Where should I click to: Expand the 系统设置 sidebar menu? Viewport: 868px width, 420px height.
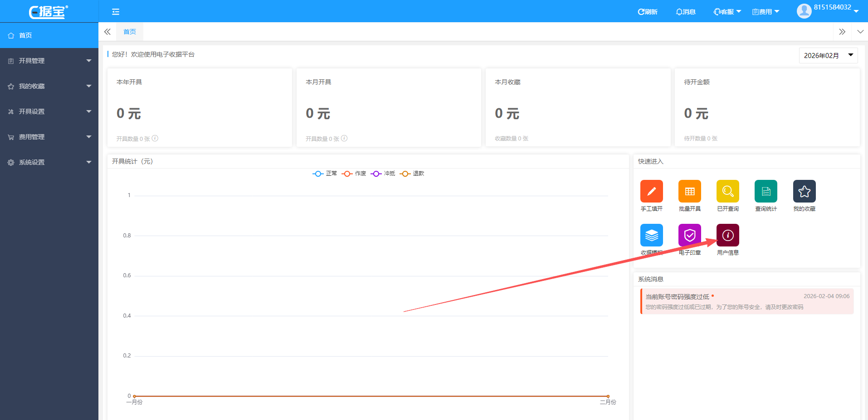click(x=49, y=162)
